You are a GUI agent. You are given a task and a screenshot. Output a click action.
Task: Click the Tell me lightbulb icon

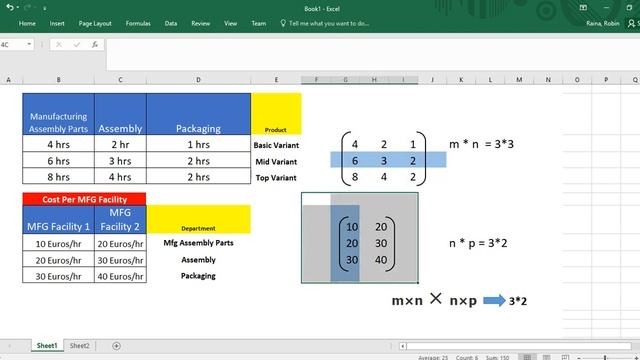(x=283, y=23)
